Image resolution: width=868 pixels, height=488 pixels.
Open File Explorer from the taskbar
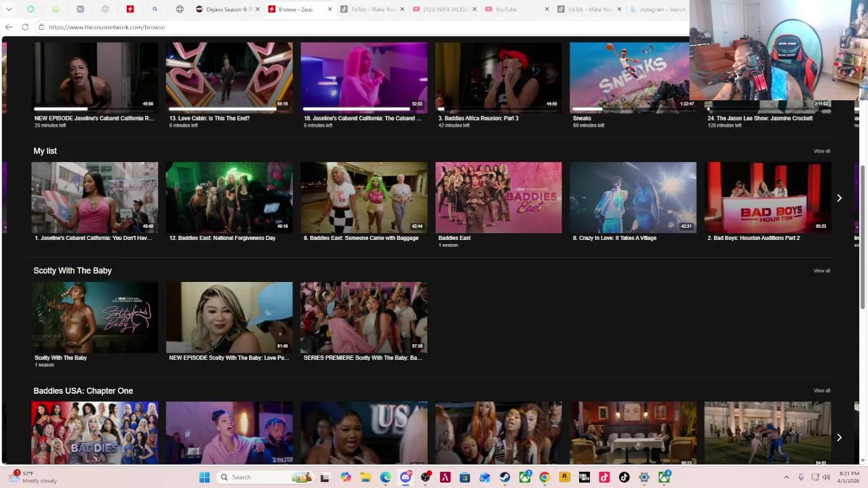[366, 477]
